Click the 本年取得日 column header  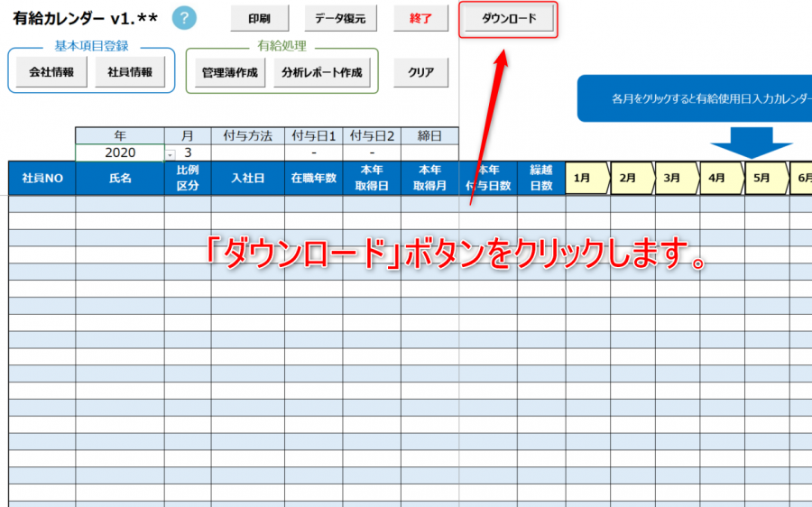(372, 178)
